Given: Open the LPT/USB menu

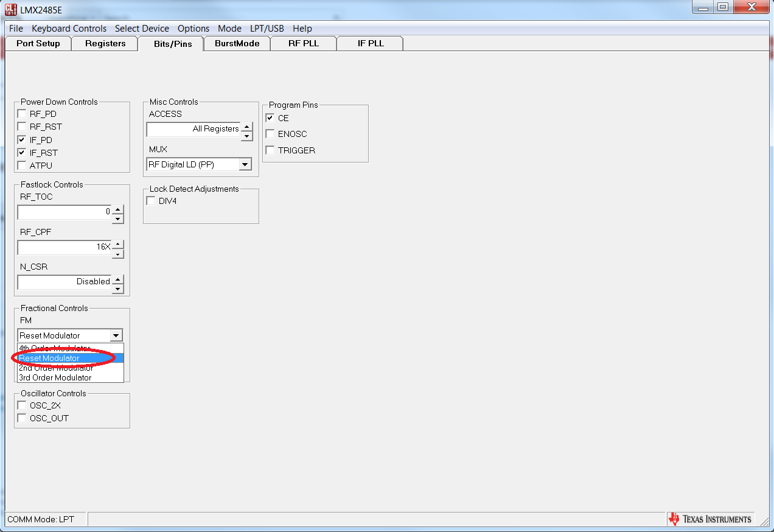Looking at the screenshot, I should (x=267, y=29).
